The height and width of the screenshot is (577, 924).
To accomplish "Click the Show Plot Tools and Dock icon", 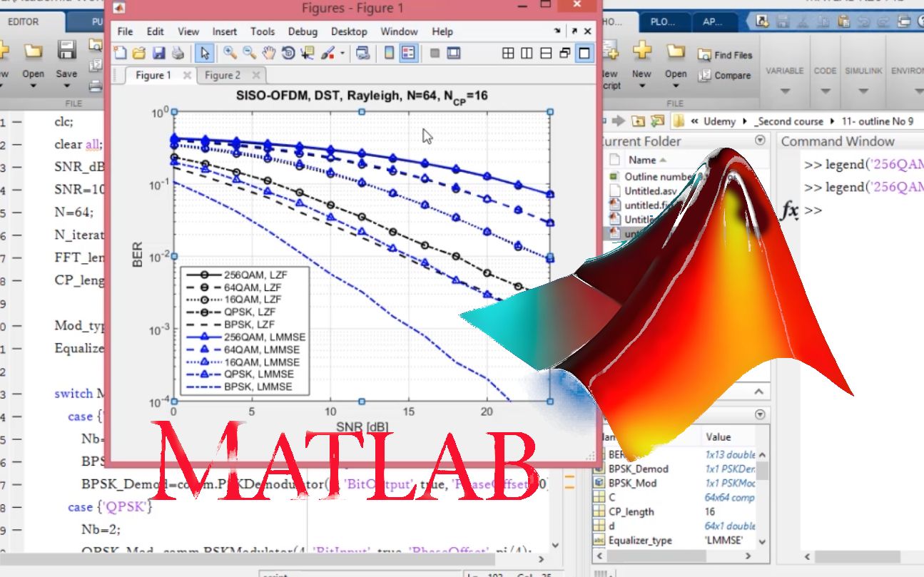I will (x=454, y=53).
